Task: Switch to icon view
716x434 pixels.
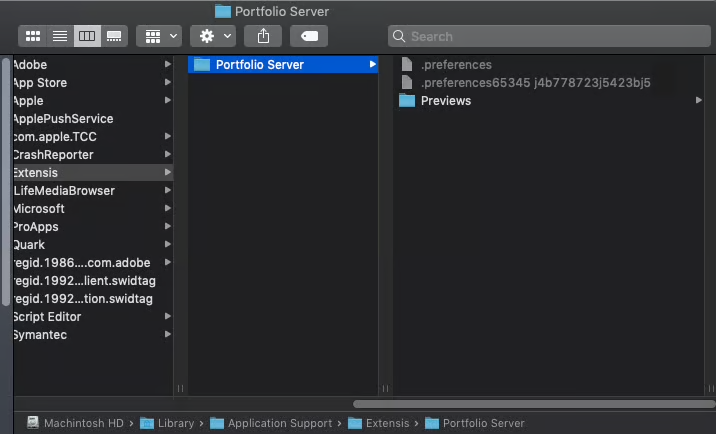Action: (32, 36)
